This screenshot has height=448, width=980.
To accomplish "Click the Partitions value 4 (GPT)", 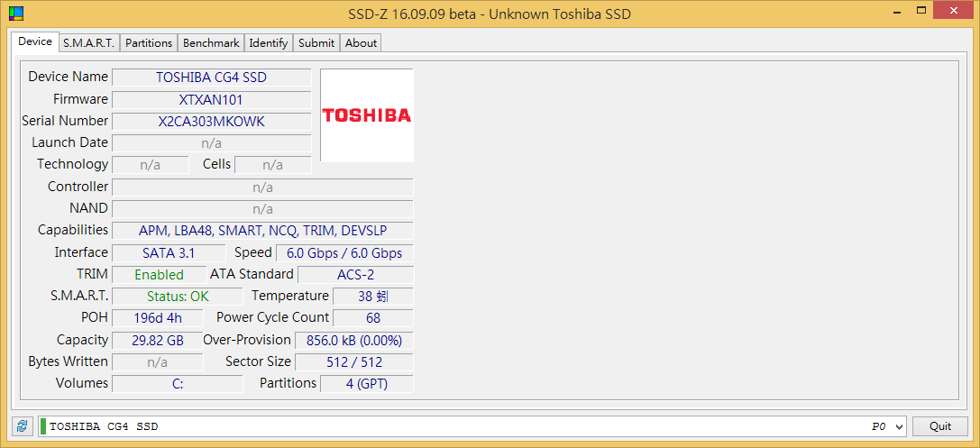I will pyautogui.click(x=367, y=384).
